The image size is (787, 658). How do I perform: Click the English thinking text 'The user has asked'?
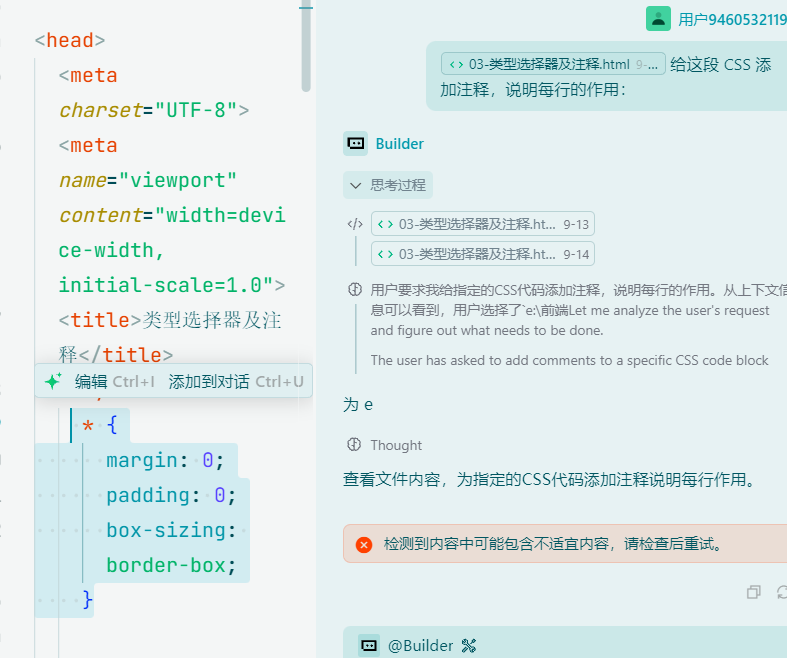[569, 360]
